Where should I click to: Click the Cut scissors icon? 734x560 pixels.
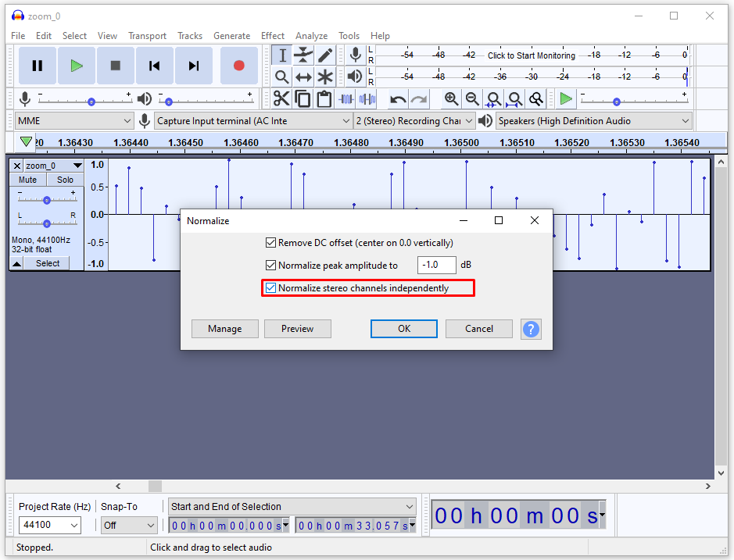[281, 98]
